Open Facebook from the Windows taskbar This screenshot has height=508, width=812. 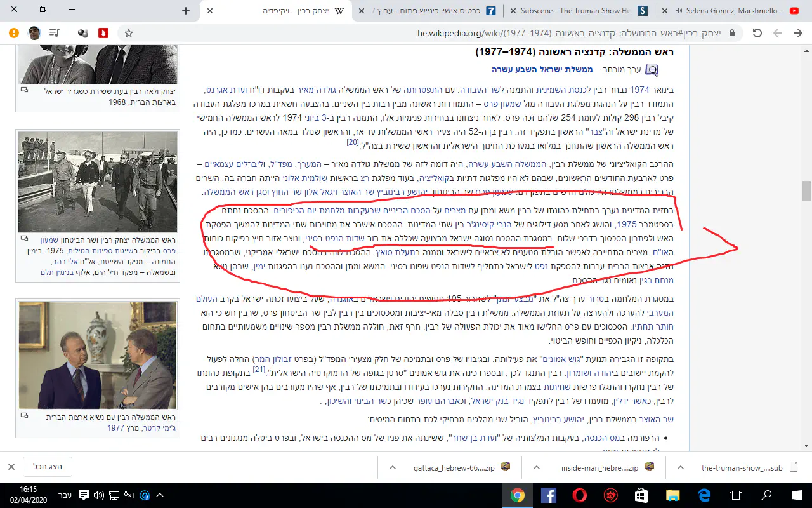[x=548, y=495]
